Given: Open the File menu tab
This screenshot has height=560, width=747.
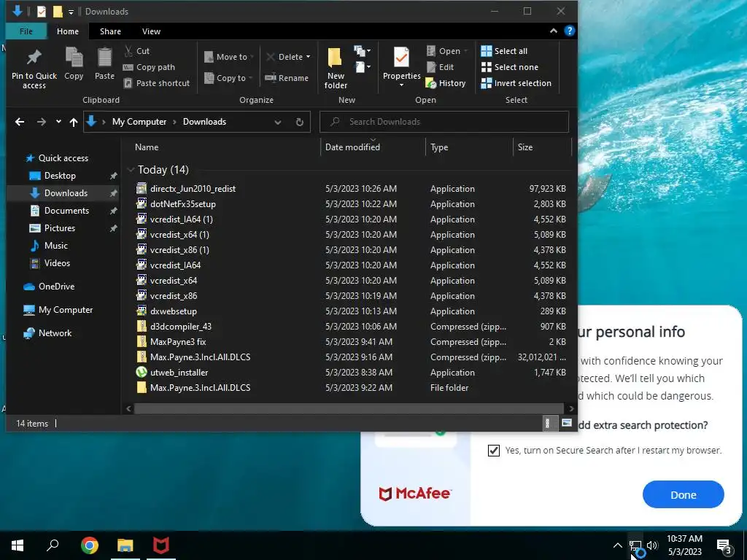Looking at the screenshot, I should (x=26, y=31).
